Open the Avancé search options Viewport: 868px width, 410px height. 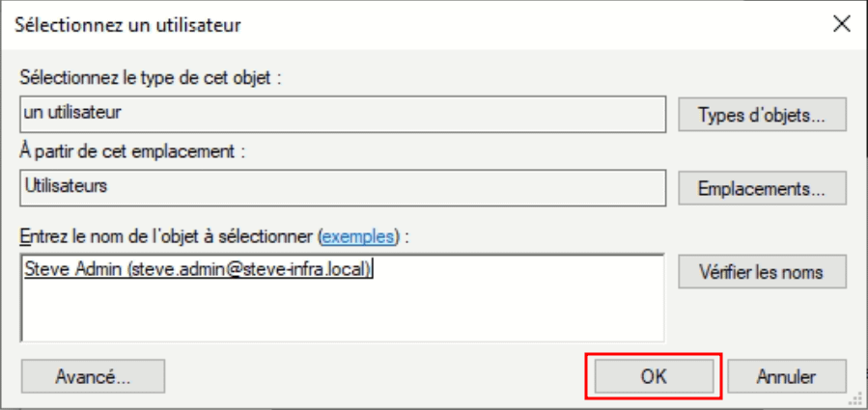point(93,375)
